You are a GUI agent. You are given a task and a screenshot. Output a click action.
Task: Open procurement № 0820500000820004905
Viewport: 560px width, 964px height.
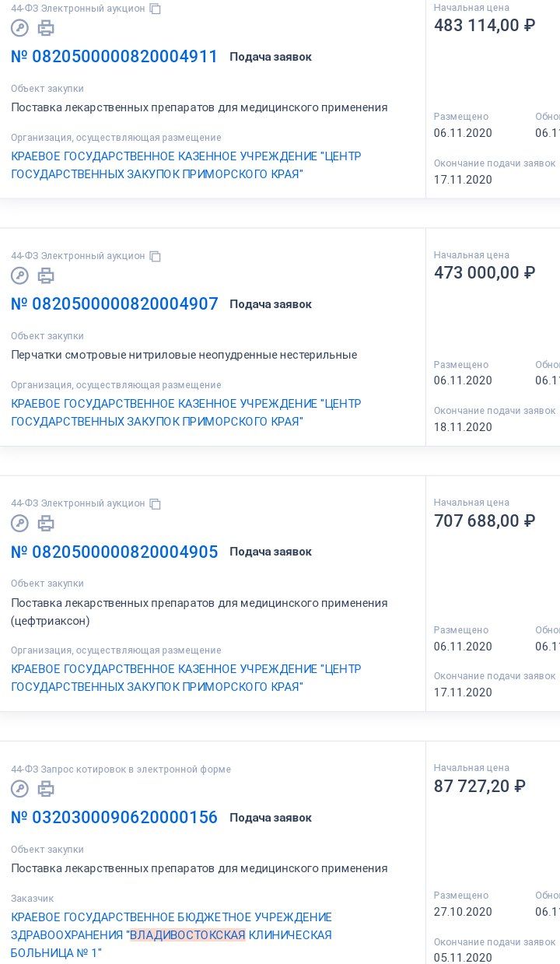tap(114, 552)
